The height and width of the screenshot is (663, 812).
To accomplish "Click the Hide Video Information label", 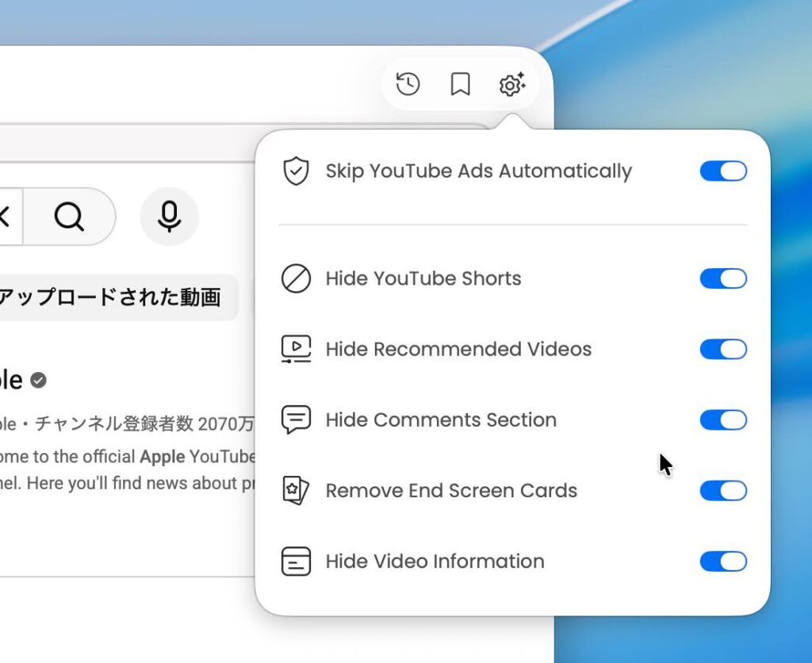I will coord(435,561).
